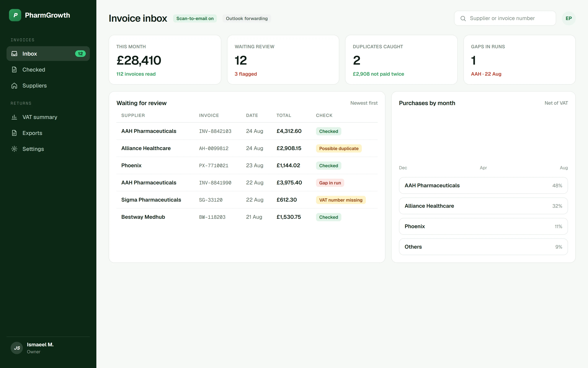
Task: Click the Settings gear icon
Action: coord(14,149)
